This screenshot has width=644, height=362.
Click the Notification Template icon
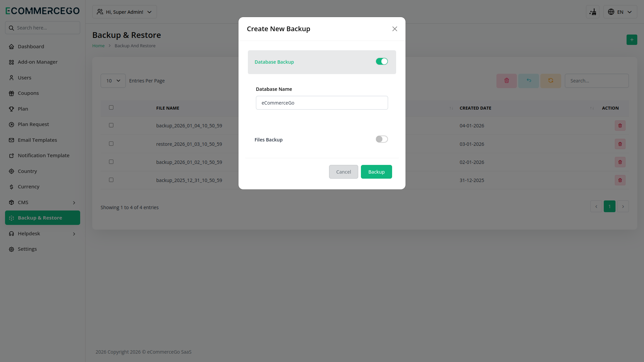coord(11,156)
